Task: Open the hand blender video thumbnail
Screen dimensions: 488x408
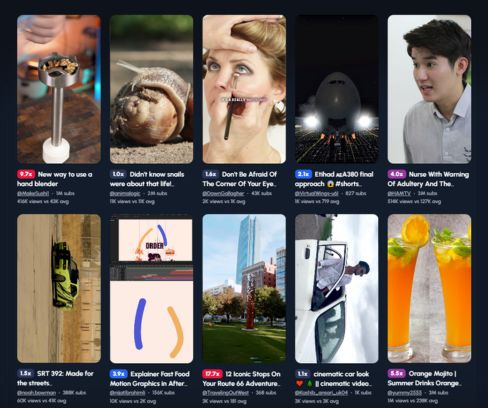Action: click(x=59, y=89)
